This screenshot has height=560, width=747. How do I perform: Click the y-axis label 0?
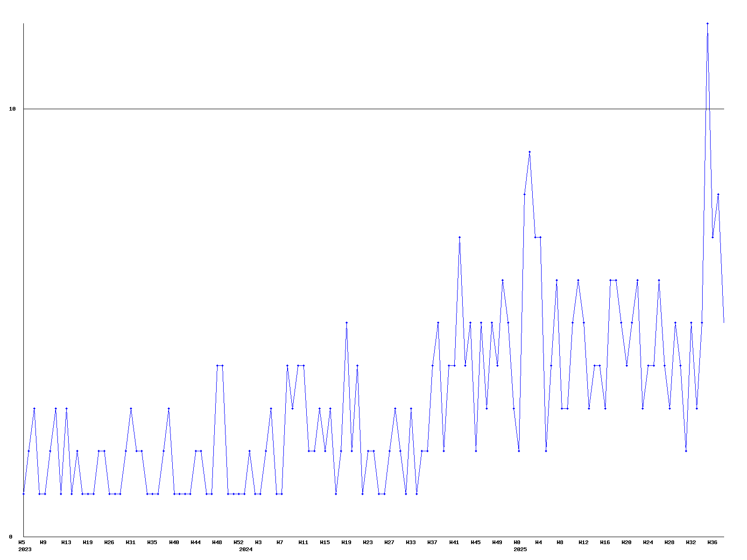(x=11, y=537)
